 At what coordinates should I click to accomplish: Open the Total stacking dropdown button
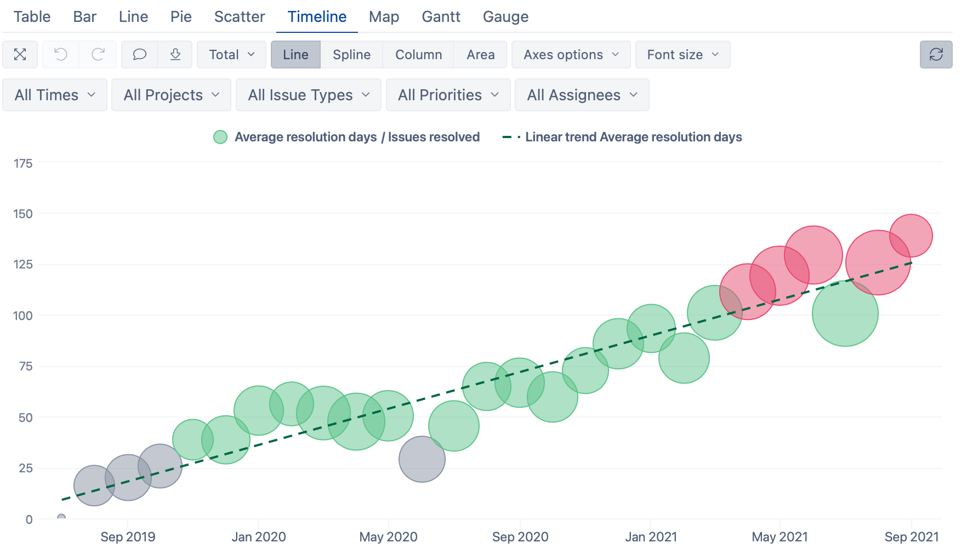(231, 54)
